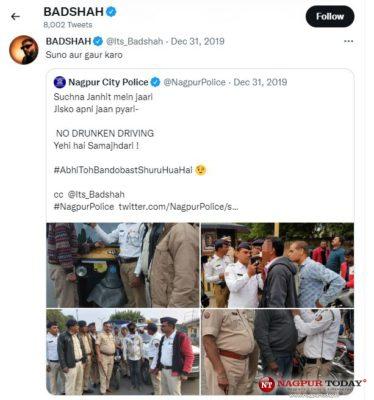View top-right photo of breathalyzer check
Screen dimensions: 374x400
click(277, 265)
